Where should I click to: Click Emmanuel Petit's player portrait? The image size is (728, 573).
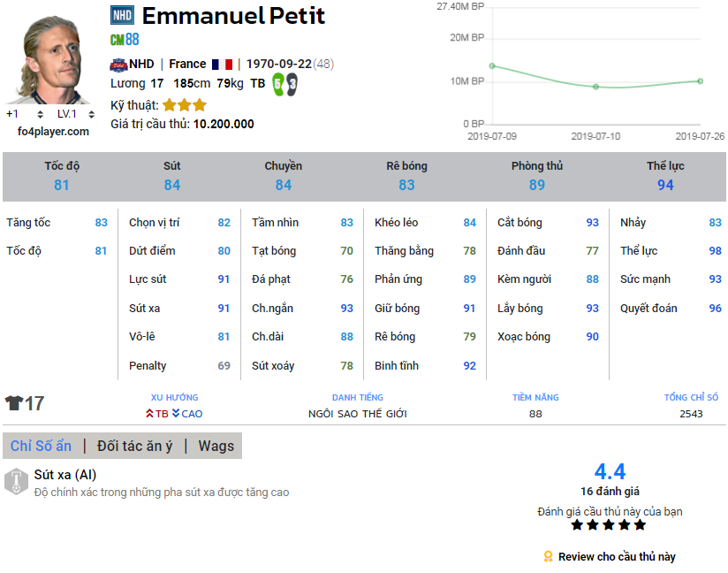point(49,58)
